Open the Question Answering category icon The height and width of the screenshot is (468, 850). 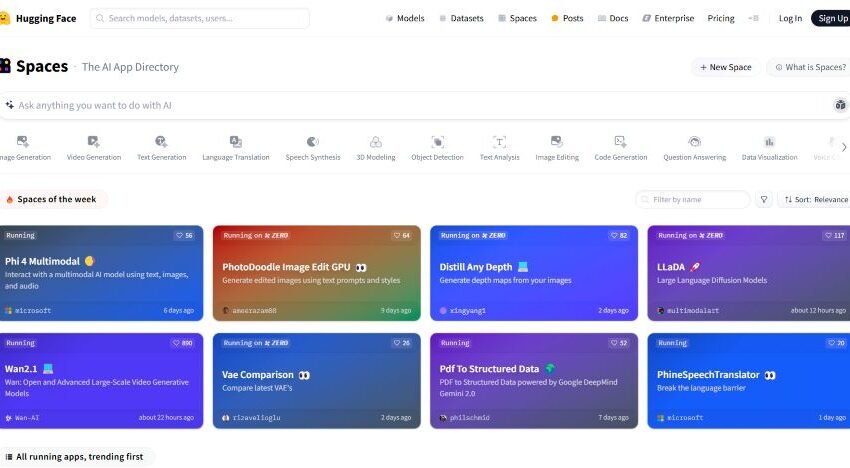coord(694,142)
